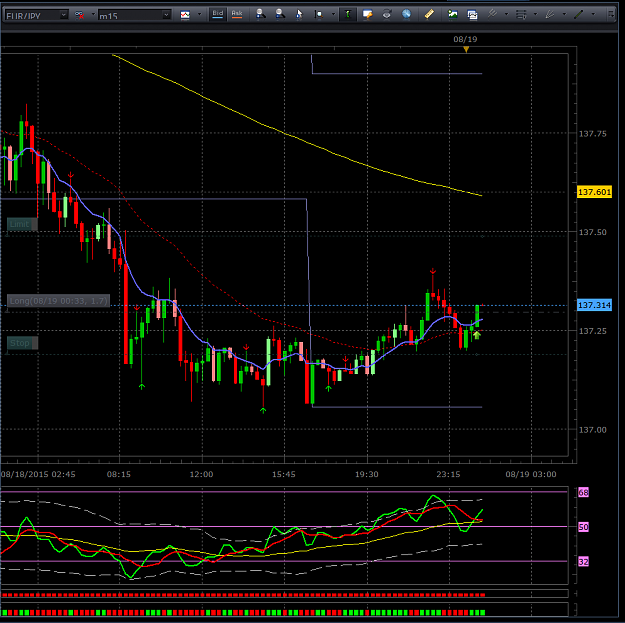Expand the arrow beside the remove indicator icon
The height and width of the screenshot is (623, 625).
pyautogui.click(x=93, y=15)
